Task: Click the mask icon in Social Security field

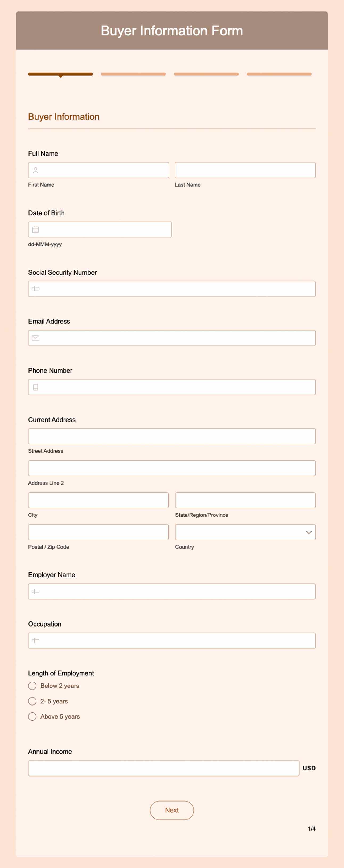Action: [x=35, y=289]
